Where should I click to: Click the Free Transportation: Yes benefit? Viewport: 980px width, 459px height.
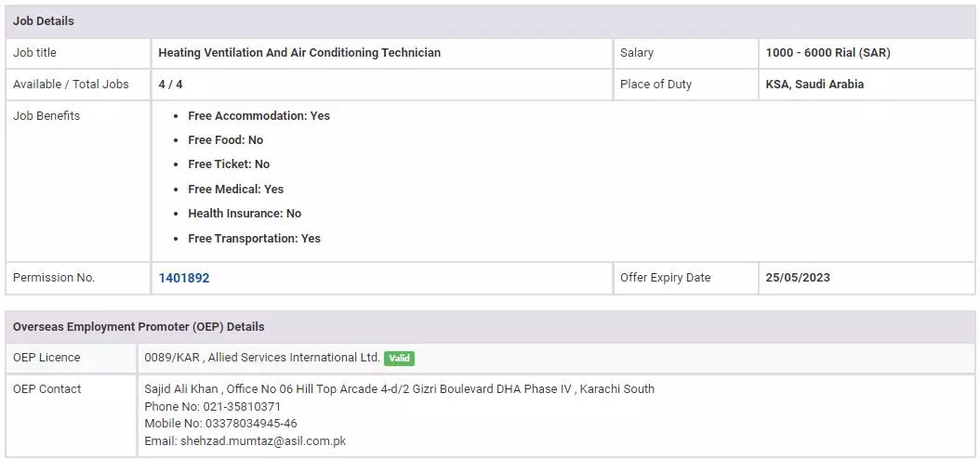[x=254, y=239]
